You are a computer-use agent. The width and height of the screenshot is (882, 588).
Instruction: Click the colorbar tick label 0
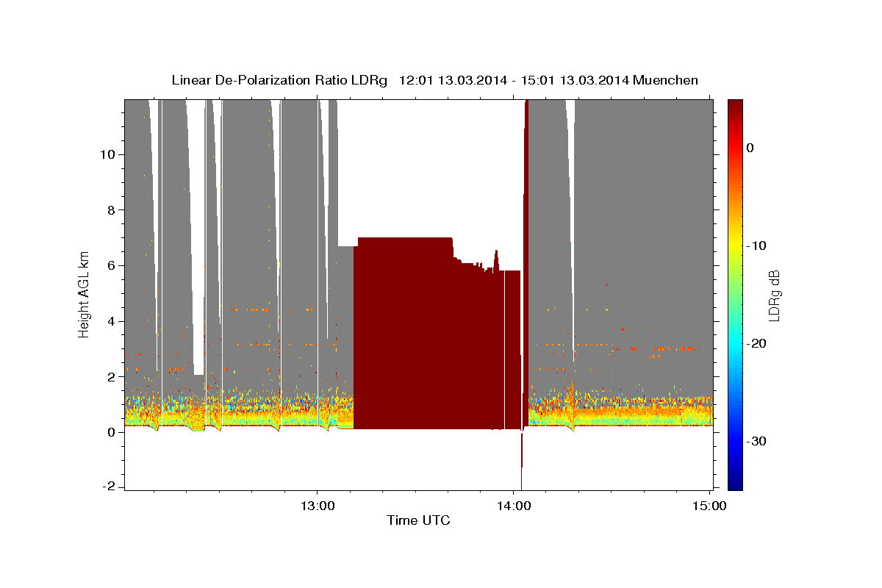pos(750,148)
